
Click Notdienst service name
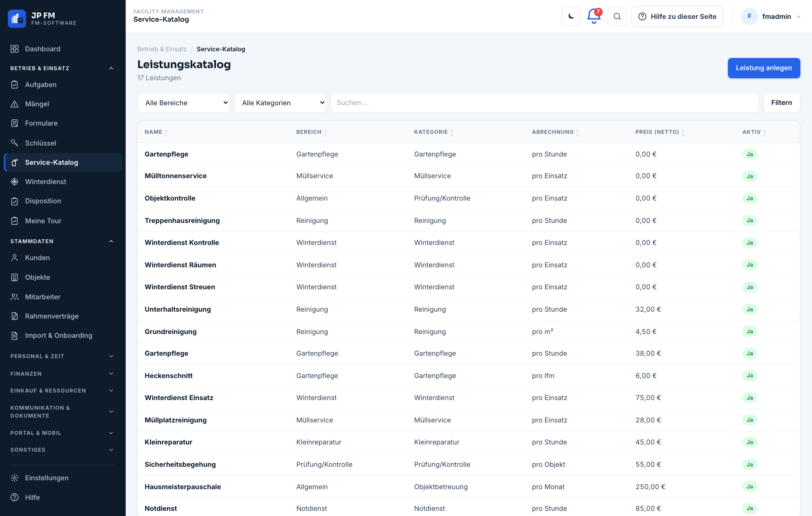point(161,508)
